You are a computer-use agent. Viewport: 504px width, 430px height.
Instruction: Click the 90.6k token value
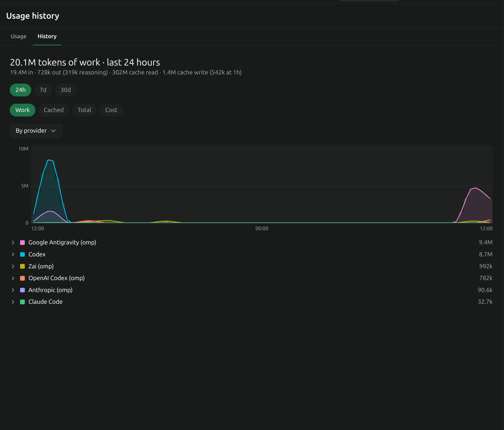485,290
